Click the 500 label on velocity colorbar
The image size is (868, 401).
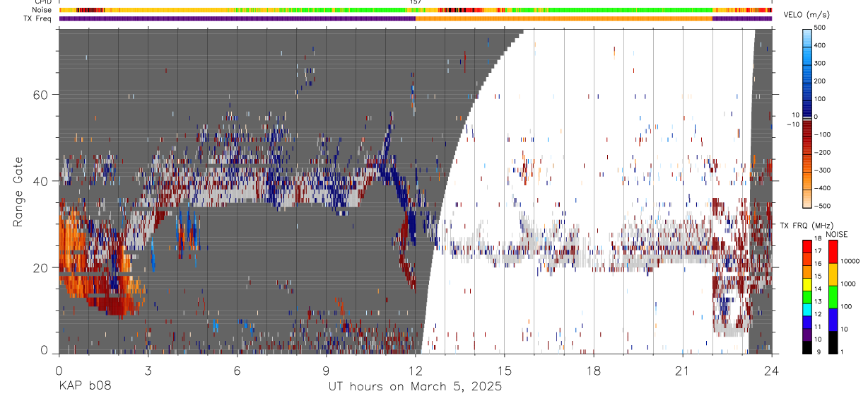pyautogui.click(x=821, y=28)
